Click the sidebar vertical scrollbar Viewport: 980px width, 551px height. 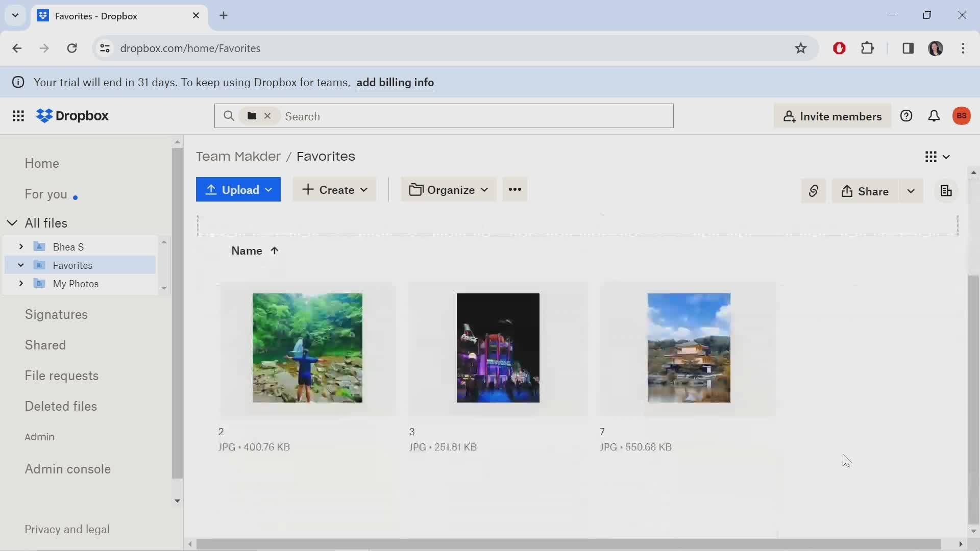[177, 313]
